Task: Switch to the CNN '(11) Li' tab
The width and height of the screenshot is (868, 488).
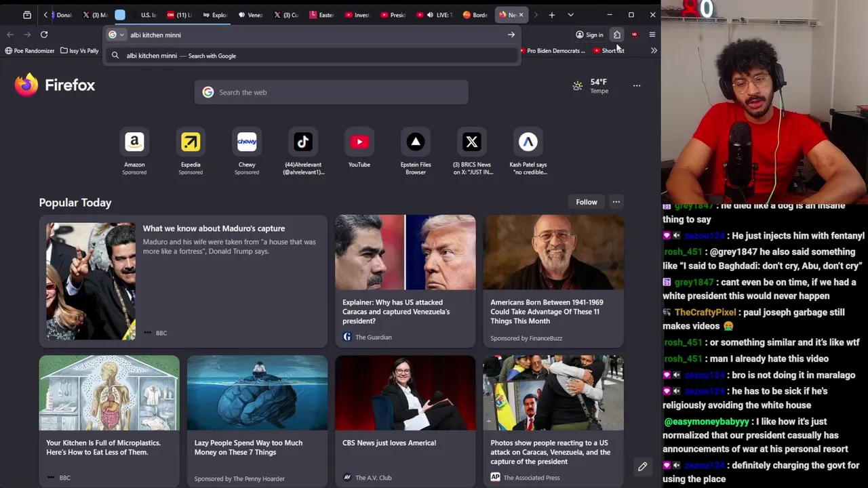Action: click(180, 14)
